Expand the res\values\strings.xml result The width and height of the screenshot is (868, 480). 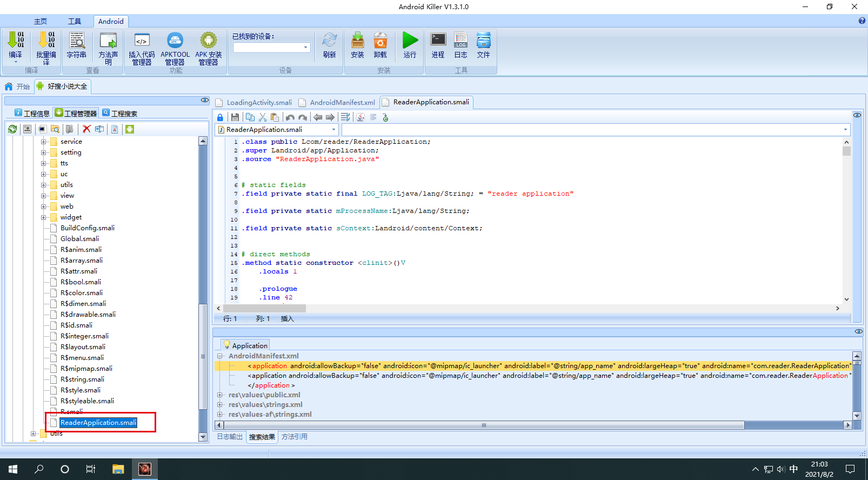[220, 404]
